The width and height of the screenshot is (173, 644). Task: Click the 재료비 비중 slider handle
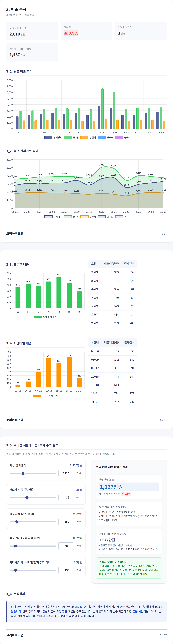click(x=27, y=498)
